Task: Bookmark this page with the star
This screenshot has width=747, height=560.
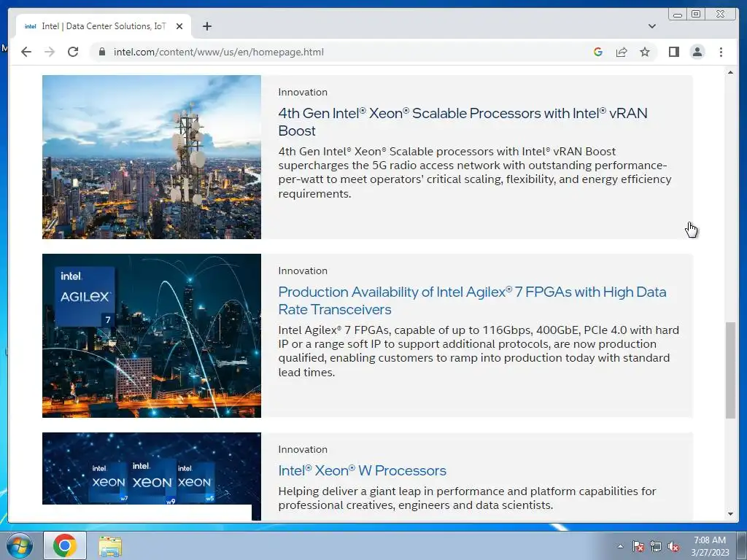Action: coord(645,52)
